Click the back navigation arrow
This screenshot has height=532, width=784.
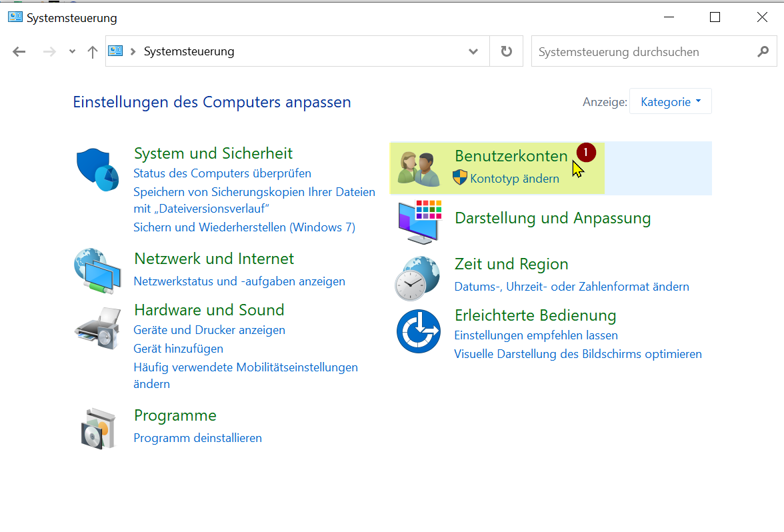point(19,51)
